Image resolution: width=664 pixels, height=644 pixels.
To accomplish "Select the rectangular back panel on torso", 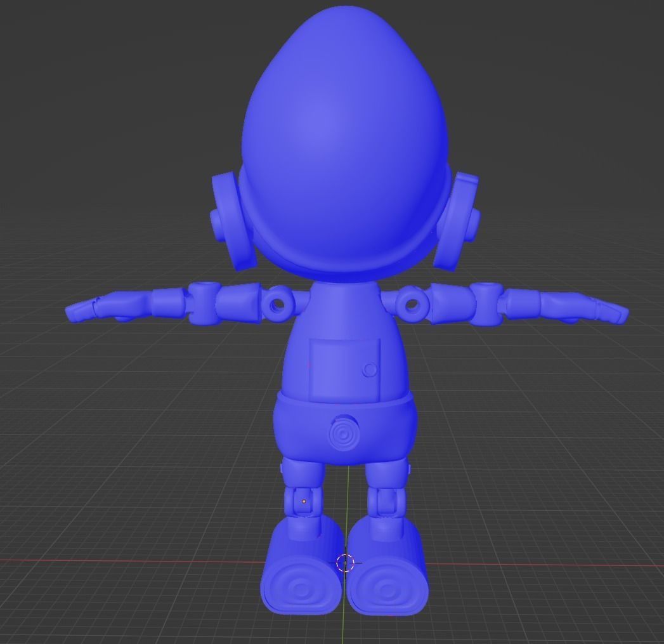I will (345, 369).
